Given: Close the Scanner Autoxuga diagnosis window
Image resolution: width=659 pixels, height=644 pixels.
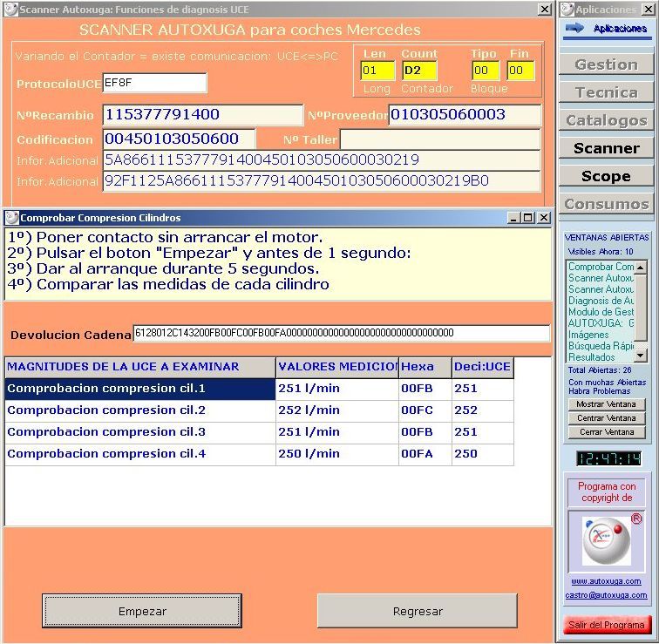Looking at the screenshot, I should click(x=545, y=10).
